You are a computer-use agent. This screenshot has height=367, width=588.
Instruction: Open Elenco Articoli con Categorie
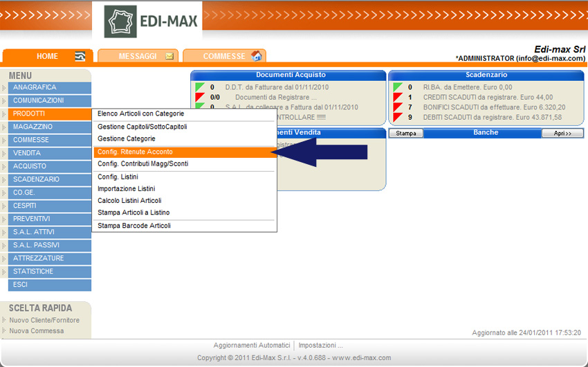(141, 114)
